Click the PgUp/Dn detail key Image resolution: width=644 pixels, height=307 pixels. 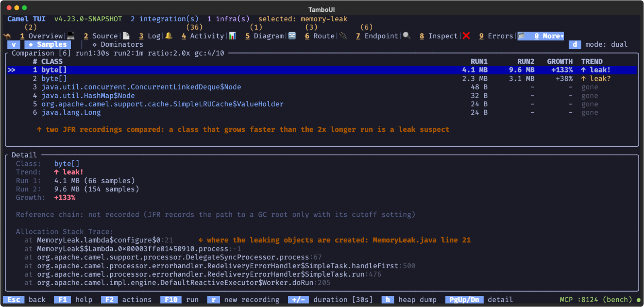coord(479,300)
